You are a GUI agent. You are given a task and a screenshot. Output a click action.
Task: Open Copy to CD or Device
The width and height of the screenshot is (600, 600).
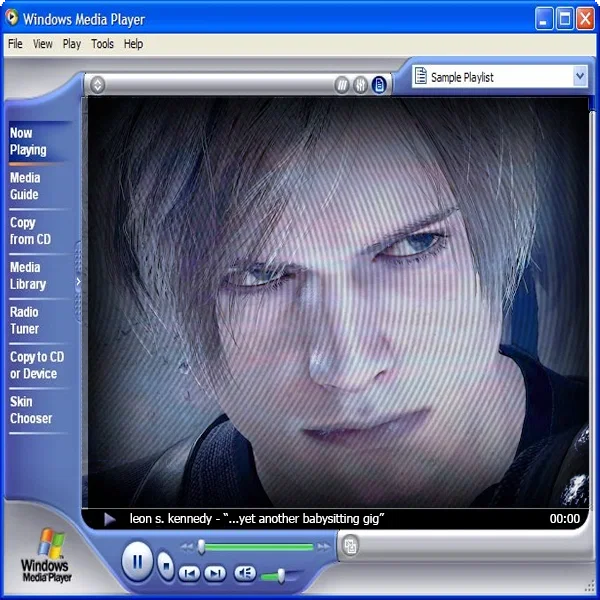tap(38, 365)
